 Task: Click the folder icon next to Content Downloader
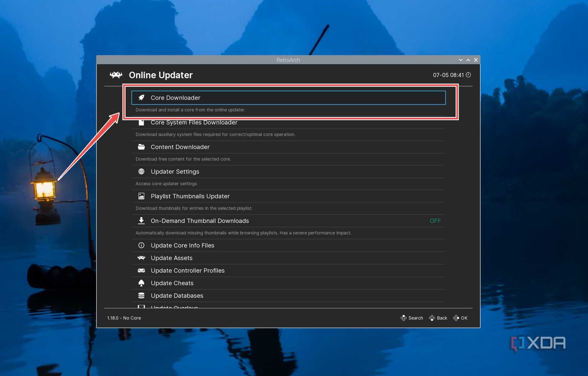[x=141, y=147]
